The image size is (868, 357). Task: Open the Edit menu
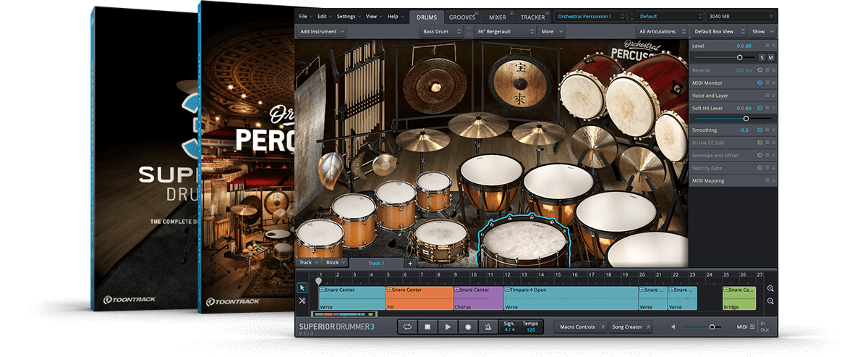click(323, 16)
